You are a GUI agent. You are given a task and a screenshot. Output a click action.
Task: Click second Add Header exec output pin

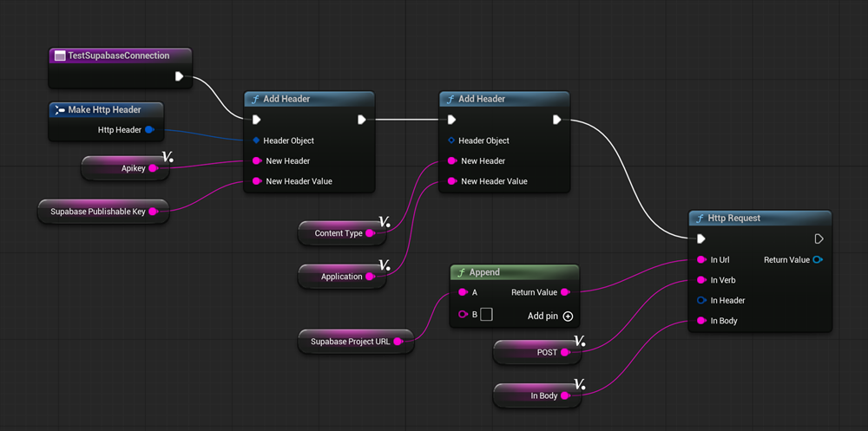click(x=557, y=120)
